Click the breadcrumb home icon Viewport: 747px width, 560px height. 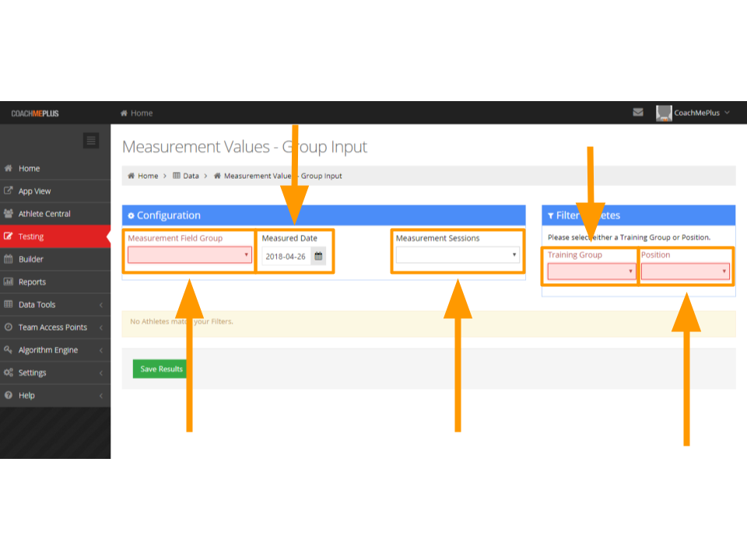(x=131, y=176)
